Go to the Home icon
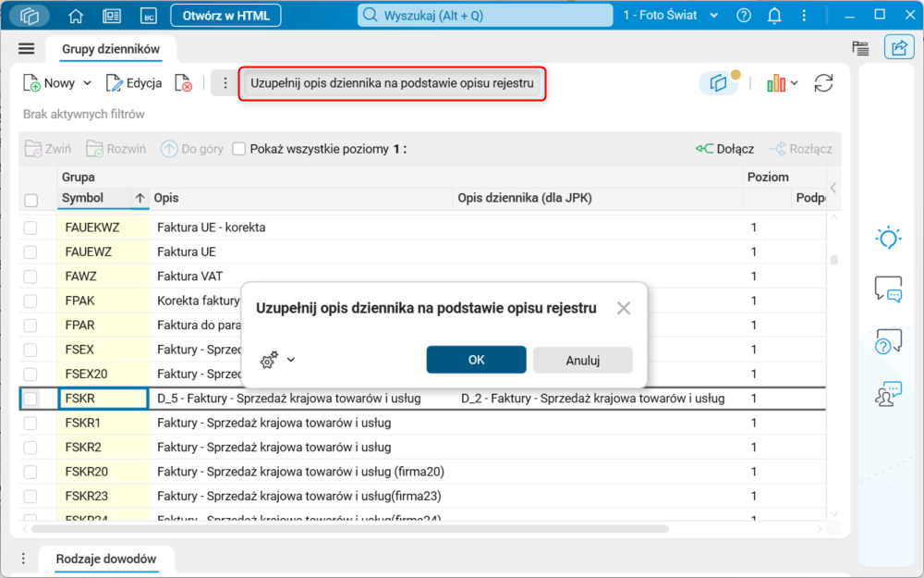Image resolution: width=924 pixels, height=578 pixels. (76, 16)
